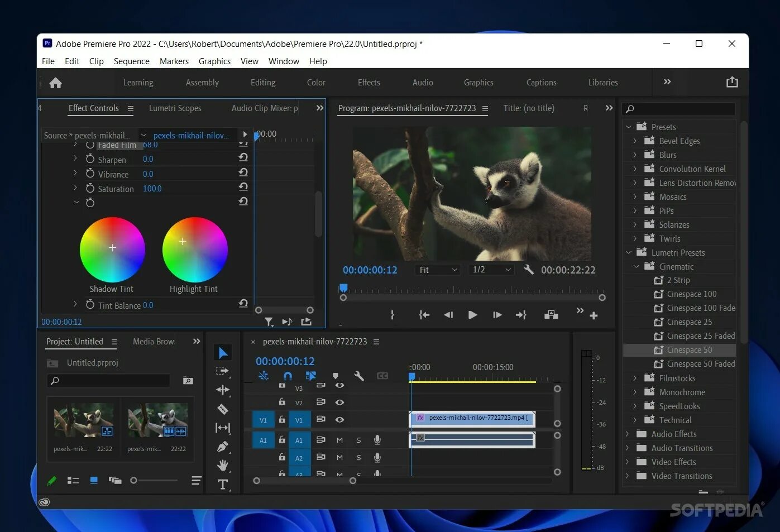780x532 pixels.
Task: Select the Type tool
Action: tap(222, 484)
